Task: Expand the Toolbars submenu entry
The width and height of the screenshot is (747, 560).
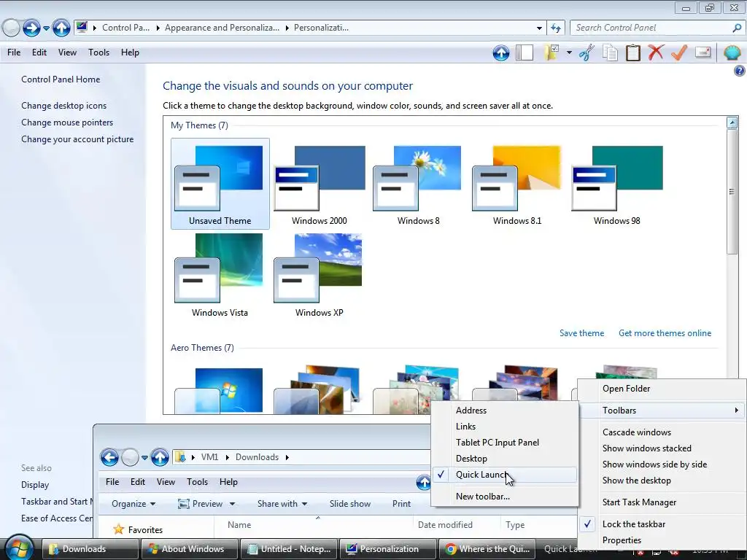Action: 662,411
